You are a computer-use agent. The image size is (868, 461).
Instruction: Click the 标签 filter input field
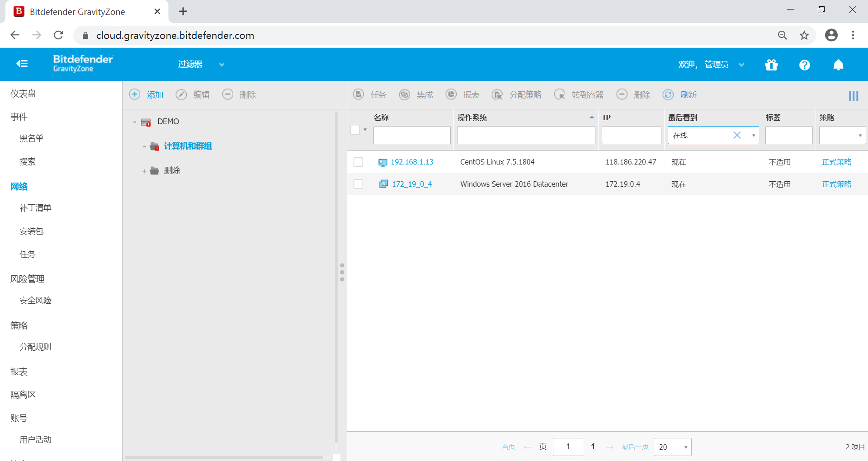click(x=789, y=135)
